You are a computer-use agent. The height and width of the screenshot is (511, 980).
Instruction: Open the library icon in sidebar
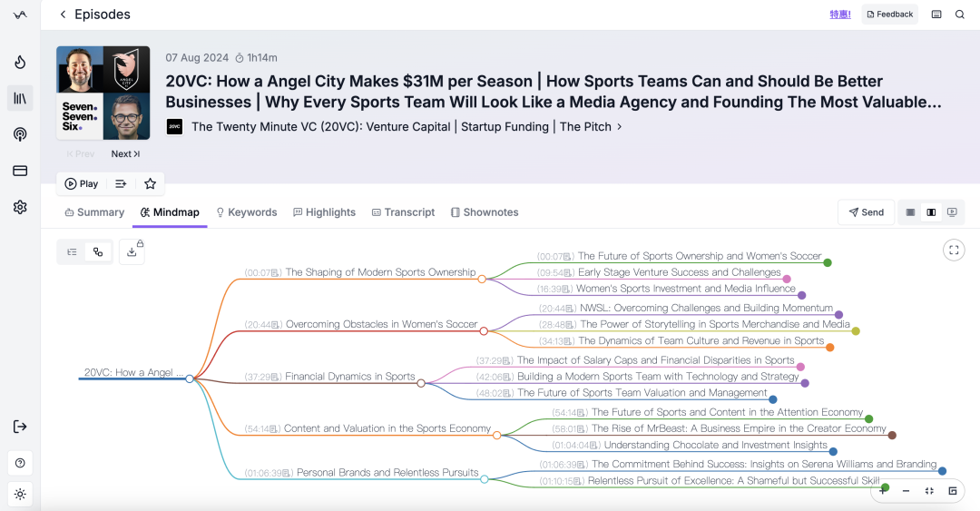(20, 98)
